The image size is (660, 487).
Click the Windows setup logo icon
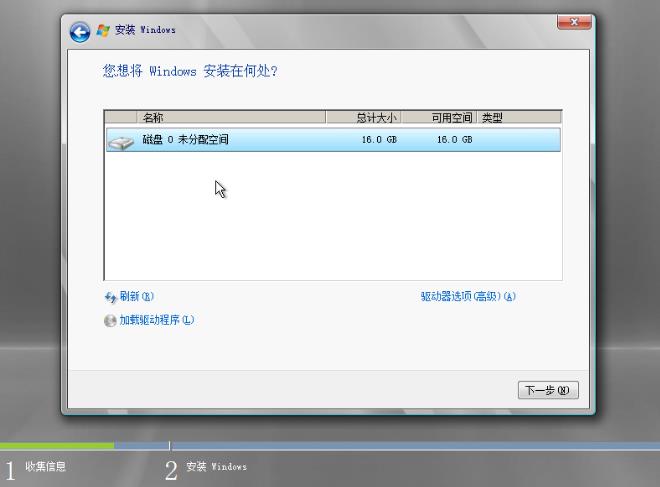tap(102, 30)
